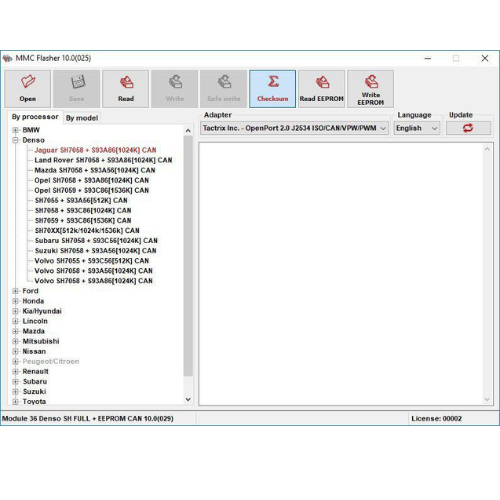Select Mazda SH7058 + S93A56[1024K] CAN
This screenshot has width=500, height=500.
coord(95,170)
